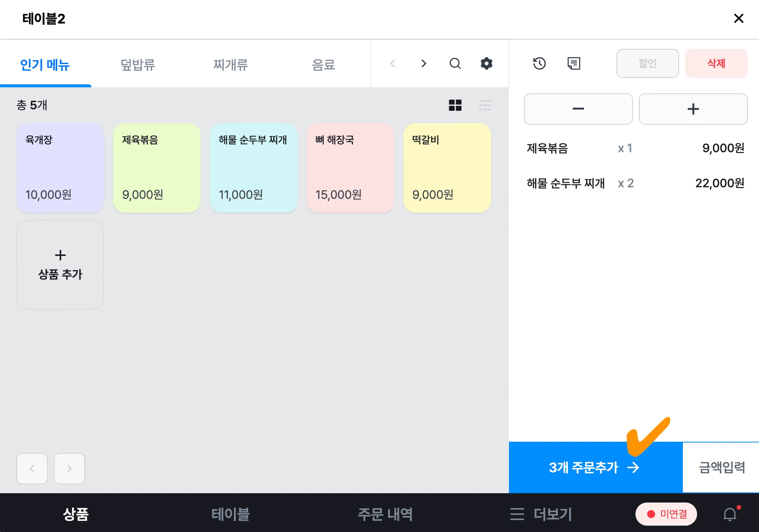Viewport: 759px width, 532px height.
Task: Close the 테이블2 order screen
Action: (738, 18)
